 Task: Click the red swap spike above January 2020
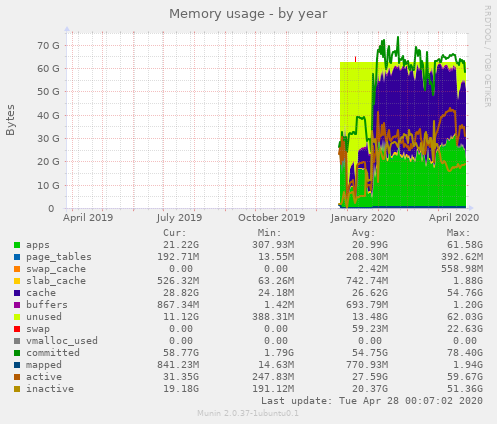click(355, 59)
